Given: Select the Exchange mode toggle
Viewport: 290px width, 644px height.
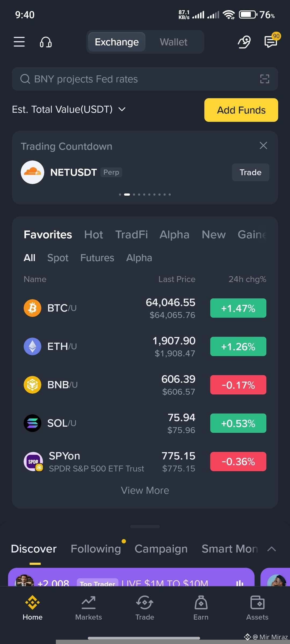Looking at the screenshot, I should [x=117, y=42].
